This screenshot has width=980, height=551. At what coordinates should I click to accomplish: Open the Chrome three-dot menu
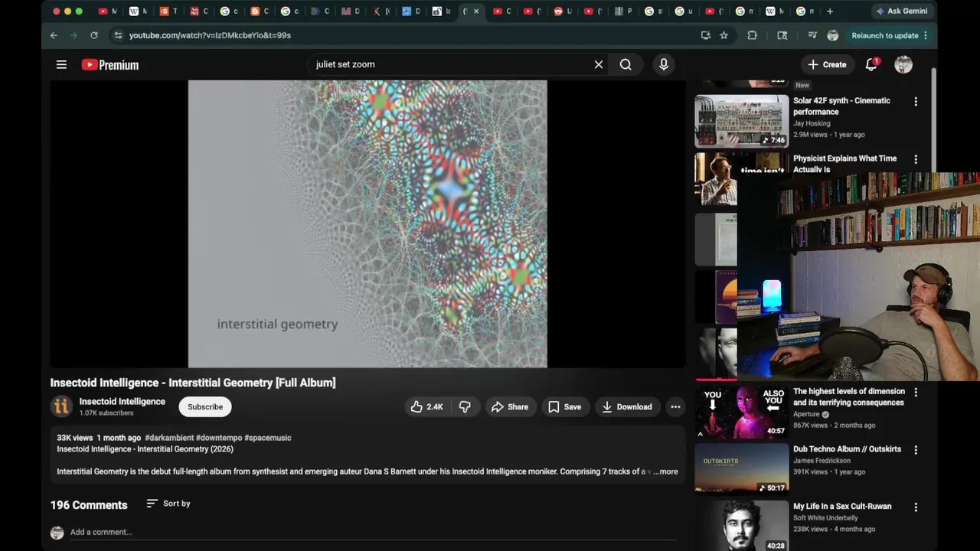tap(926, 35)
